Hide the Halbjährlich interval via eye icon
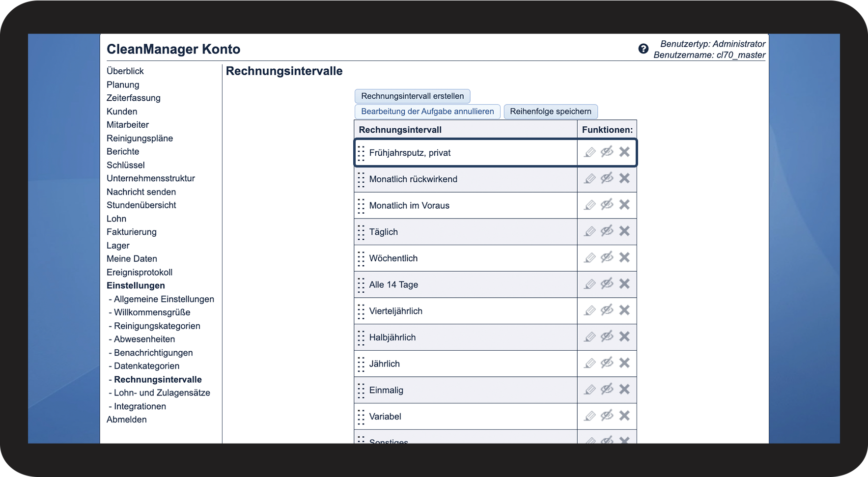This screenshot has height=477, width=868. (x=607, y=337)
